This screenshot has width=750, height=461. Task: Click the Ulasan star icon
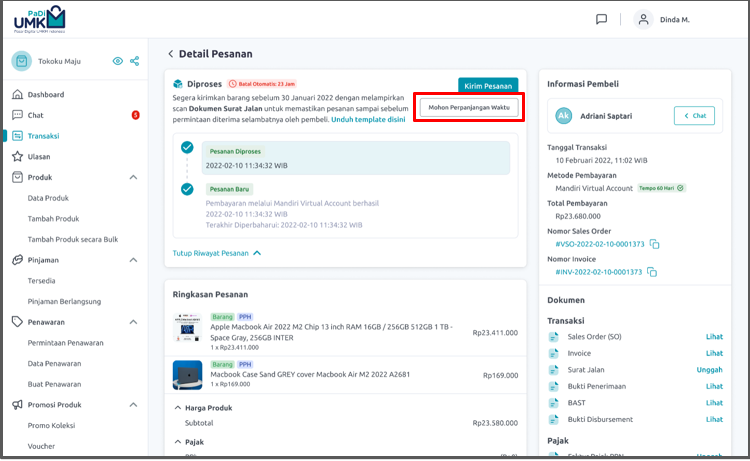(18, 156)
